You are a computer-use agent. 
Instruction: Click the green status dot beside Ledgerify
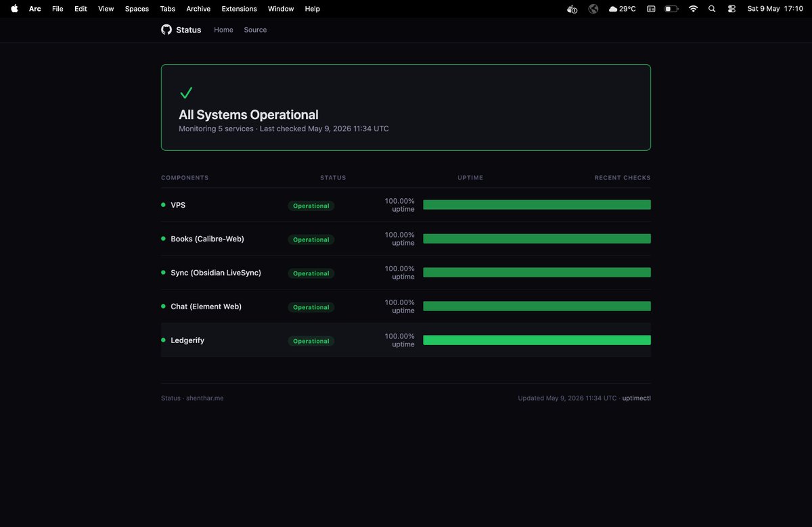(163, 340)
